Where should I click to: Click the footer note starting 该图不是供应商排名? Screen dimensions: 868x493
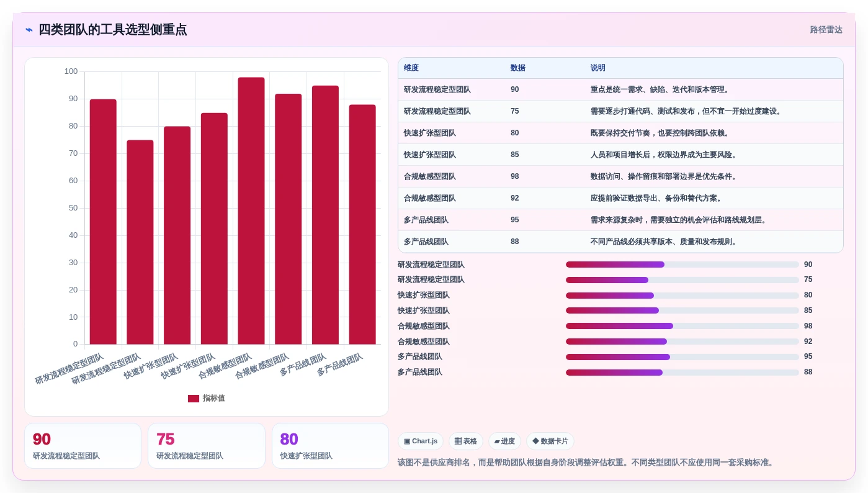587,463
